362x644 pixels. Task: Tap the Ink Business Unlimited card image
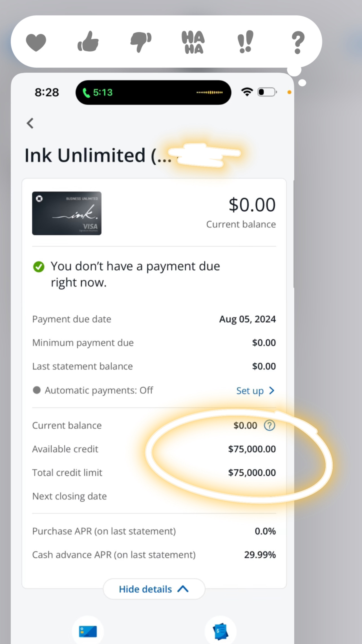pos(67,213)
